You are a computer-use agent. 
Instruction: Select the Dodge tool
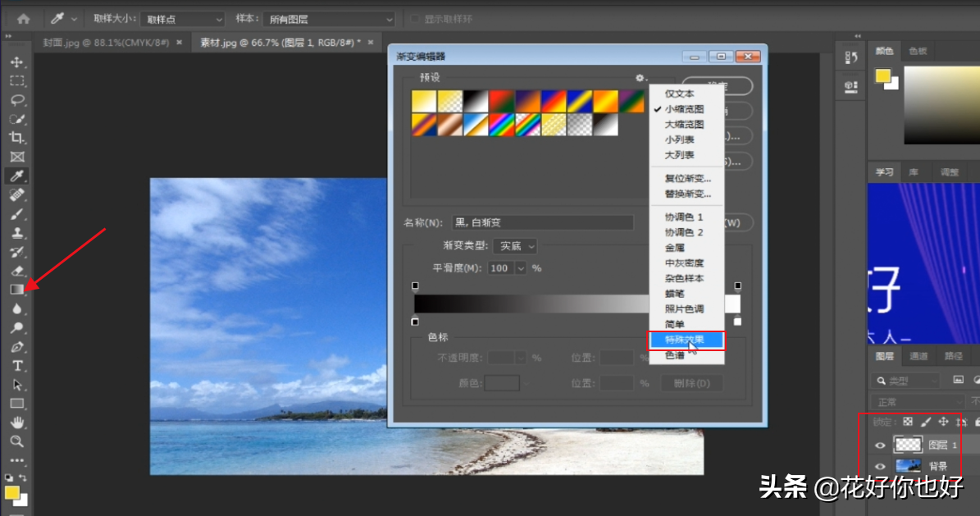pyautogui.click(x=17, y=328)
